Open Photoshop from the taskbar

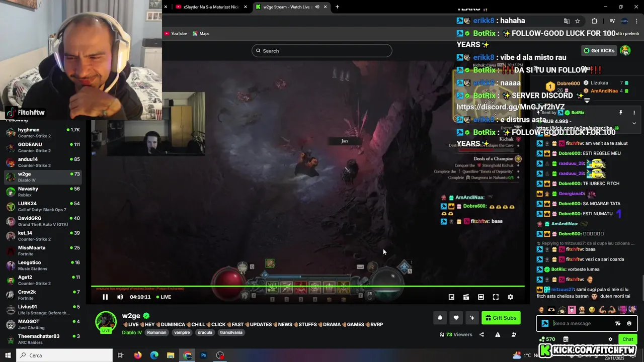[204, 355]
